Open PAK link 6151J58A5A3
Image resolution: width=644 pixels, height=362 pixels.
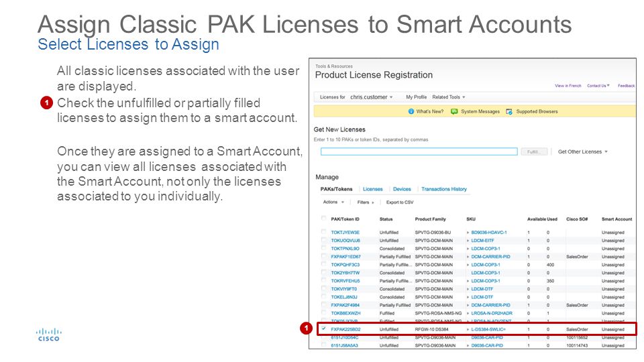(x=344, y=346)
